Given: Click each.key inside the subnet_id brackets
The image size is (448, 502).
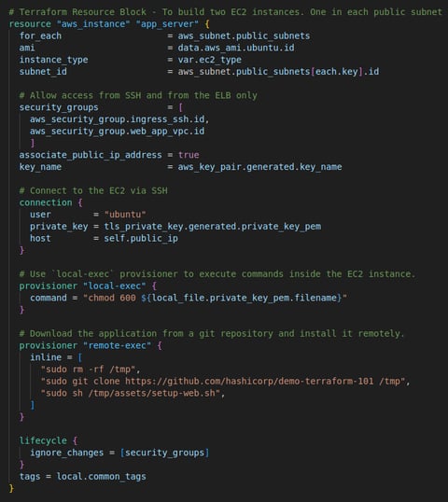Looking at the screenshot, I should pos(337,72).
